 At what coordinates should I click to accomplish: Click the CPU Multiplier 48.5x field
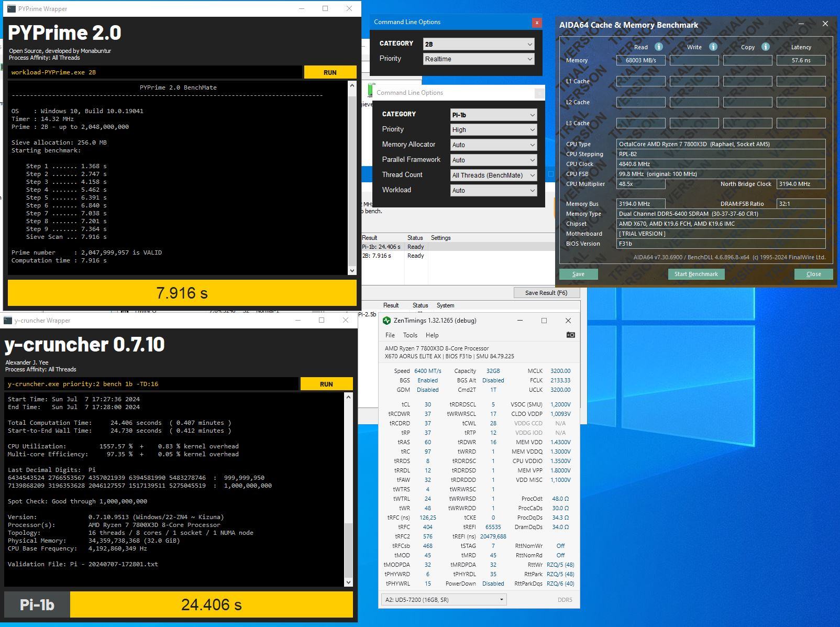click(640, 184)
